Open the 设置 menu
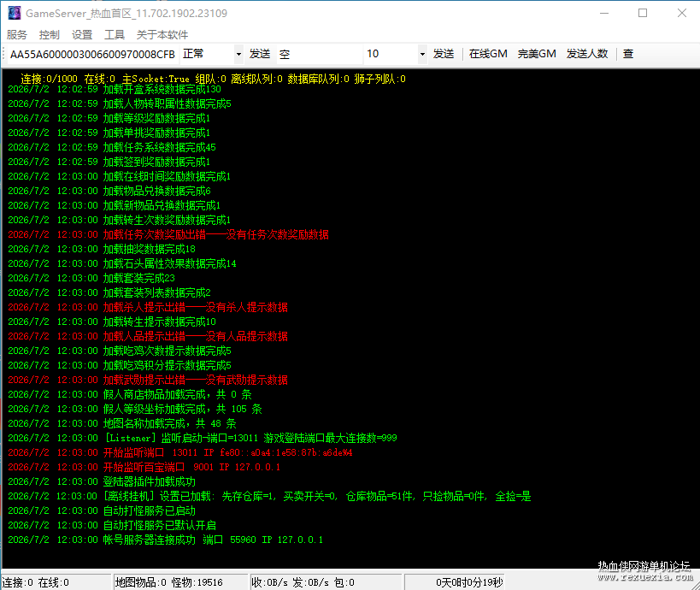This screenshot has height=590, width=700. tap(82, 34)
